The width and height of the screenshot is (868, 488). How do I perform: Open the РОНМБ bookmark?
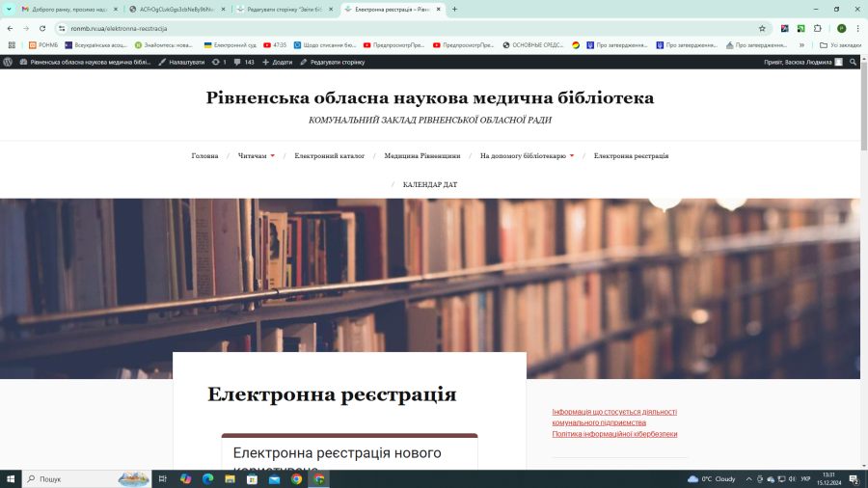43,44
